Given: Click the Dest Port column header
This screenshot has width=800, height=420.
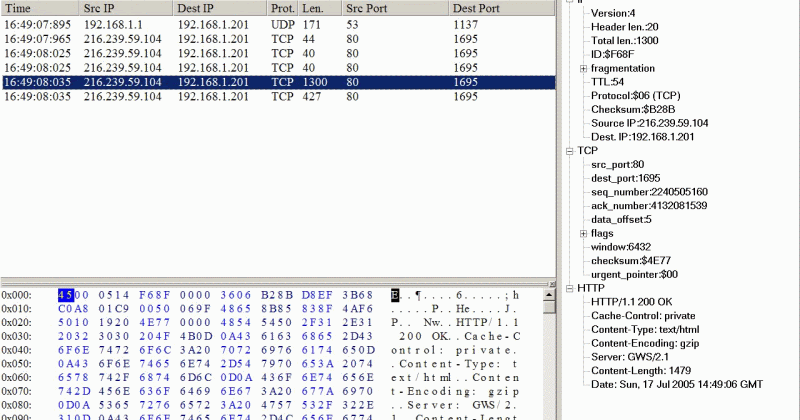Looking at the screenshot, I should (x=502, y=8).
